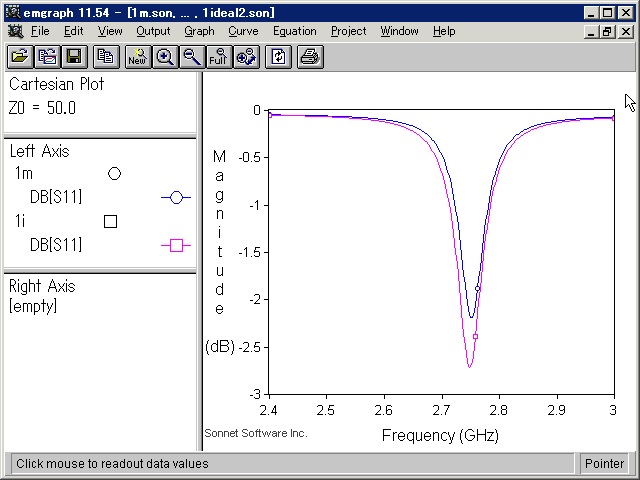
Task: Click DB[S11] under the 1m project
Action: coord(56,198)
